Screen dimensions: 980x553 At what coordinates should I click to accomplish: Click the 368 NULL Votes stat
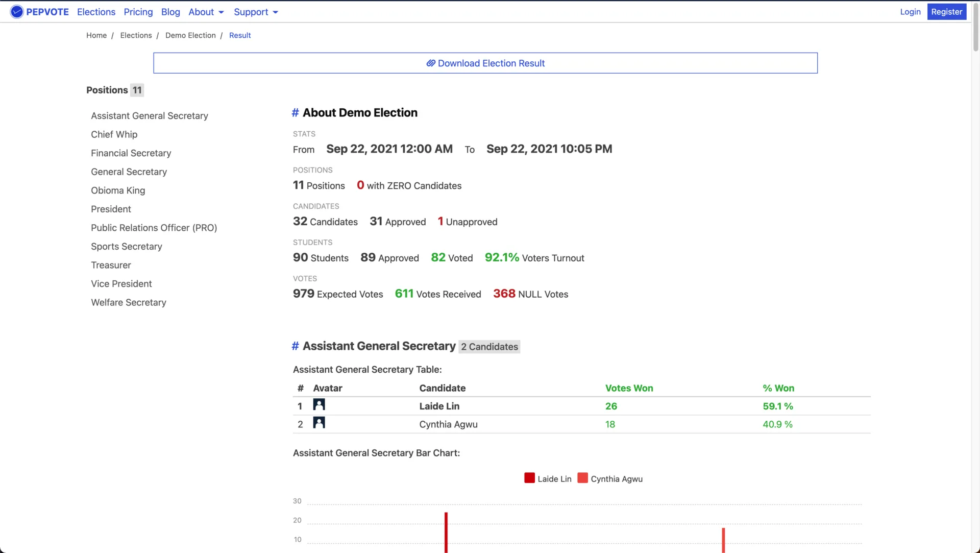click(x=531, y=294)
